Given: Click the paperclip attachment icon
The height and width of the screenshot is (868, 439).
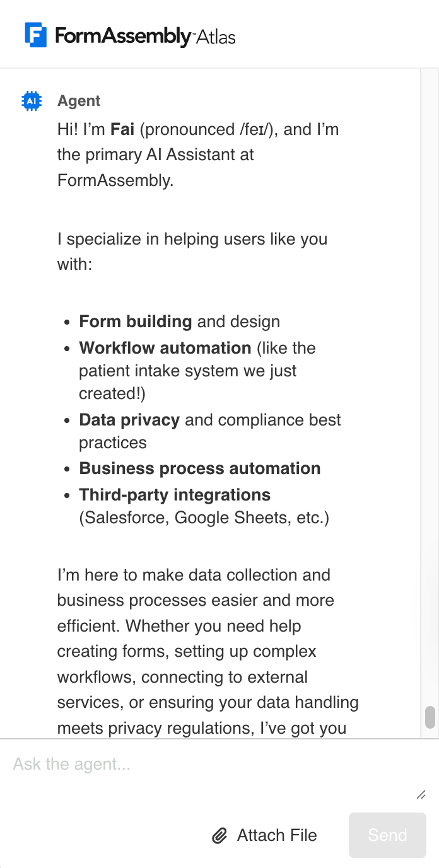Looking at the screenshot, I should [x=219, y=836].
